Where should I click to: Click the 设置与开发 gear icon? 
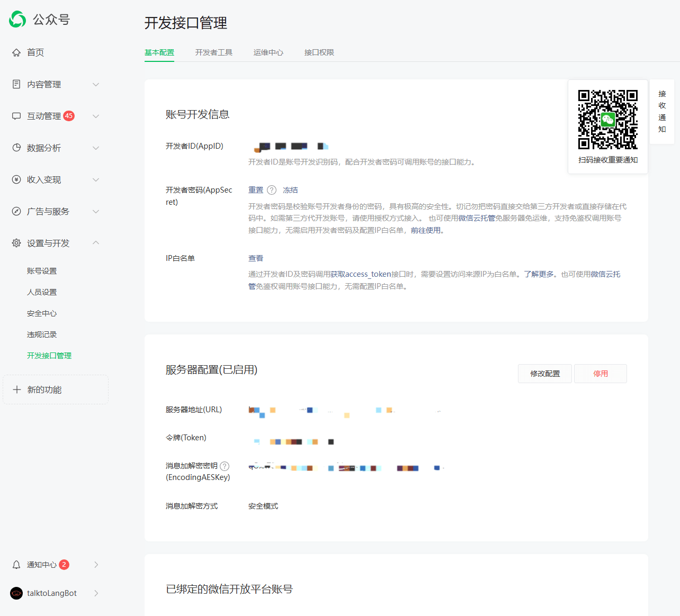pos(16,243)
